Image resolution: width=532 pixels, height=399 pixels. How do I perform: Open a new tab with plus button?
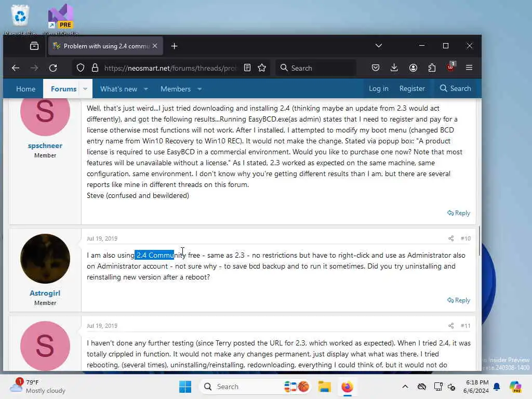[x=175, y=46]
